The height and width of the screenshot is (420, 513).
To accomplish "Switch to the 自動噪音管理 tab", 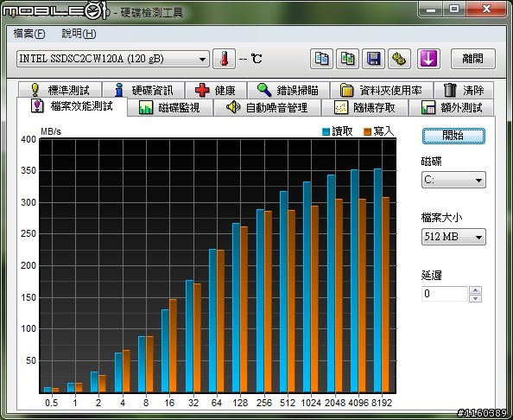I will pyautogui.click(x=267, y=107).
